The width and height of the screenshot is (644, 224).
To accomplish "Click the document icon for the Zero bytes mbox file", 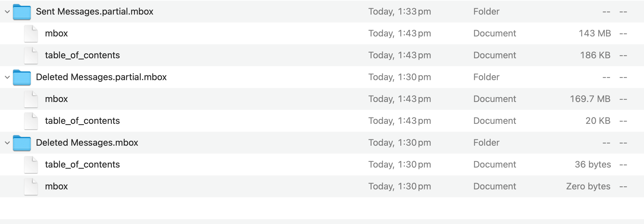I will click(x=30, y=186).
